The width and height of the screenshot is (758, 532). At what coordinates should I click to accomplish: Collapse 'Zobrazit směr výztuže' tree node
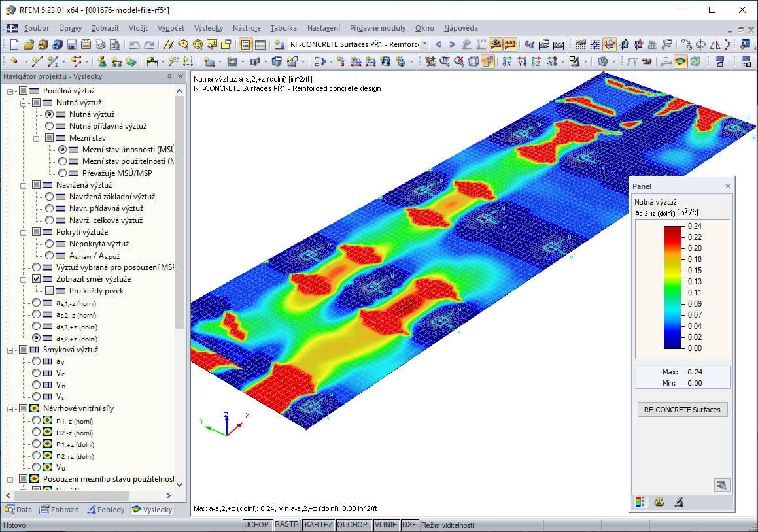point(23,279)
